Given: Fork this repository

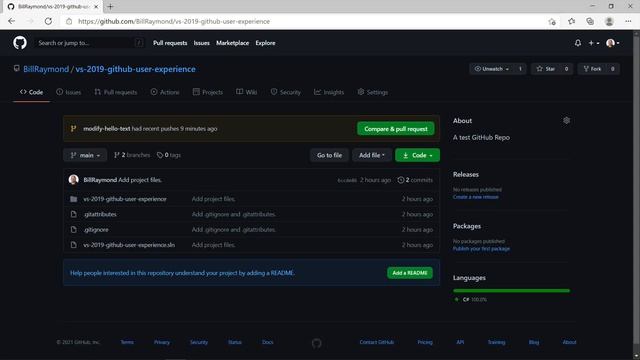Looking at the screenshot, I should coord(592,69).
